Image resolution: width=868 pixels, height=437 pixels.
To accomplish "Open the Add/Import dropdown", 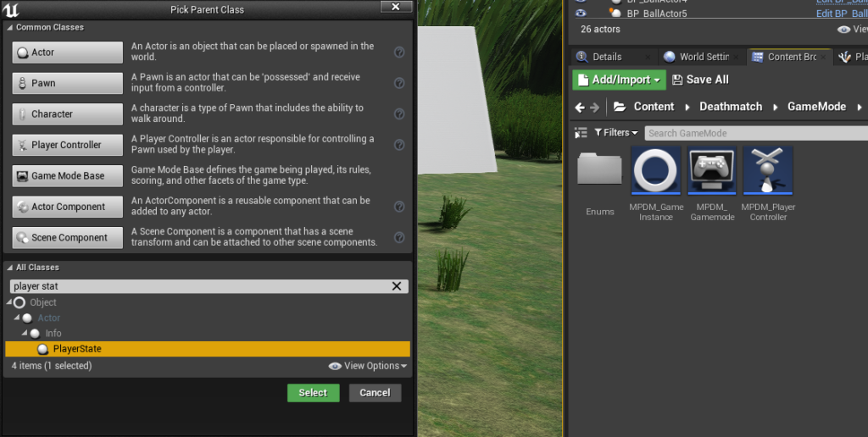I will coord(619,80).
